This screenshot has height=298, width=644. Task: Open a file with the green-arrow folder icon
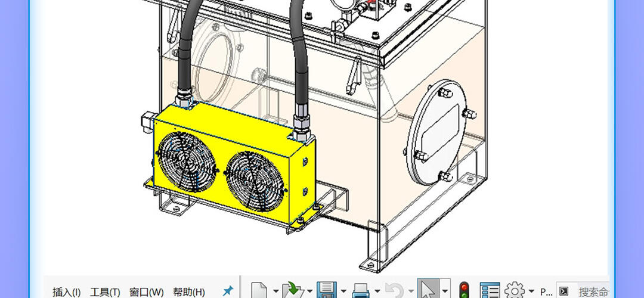293,291
